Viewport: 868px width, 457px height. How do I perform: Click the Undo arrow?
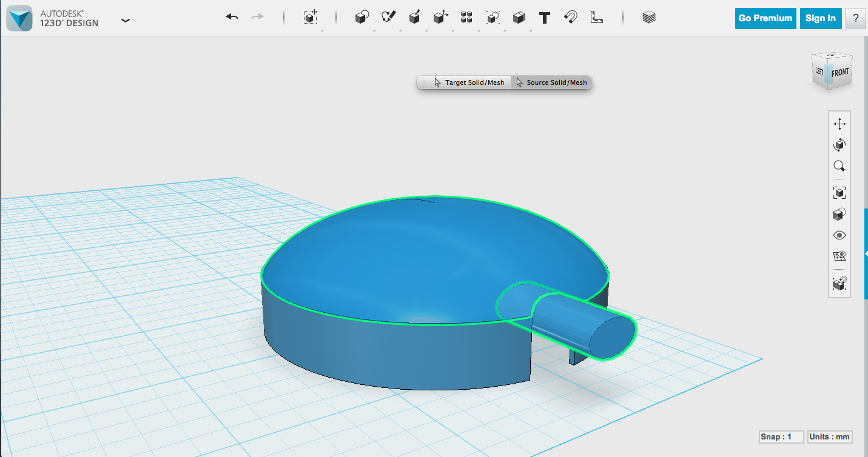[232, 17]
